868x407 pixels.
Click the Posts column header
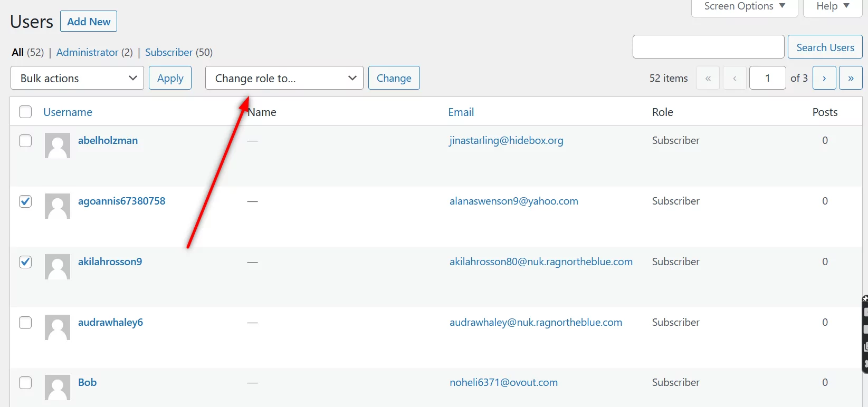[825, 112]
